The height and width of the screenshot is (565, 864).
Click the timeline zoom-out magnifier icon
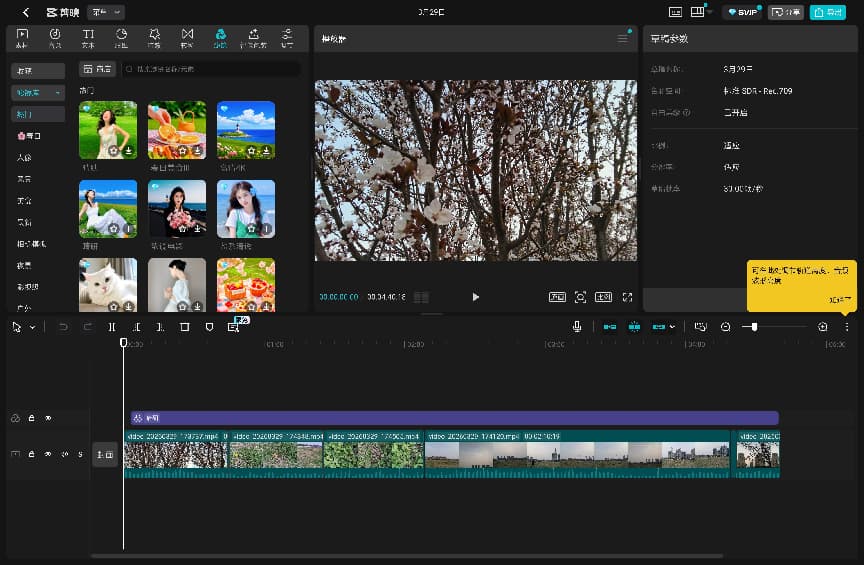coord(726,327)
